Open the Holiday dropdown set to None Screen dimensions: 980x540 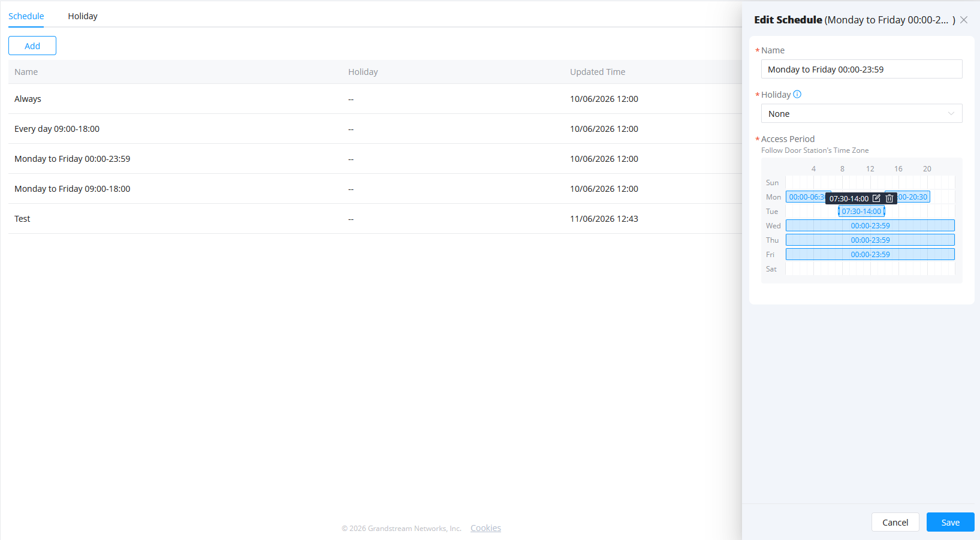[862, 113]
